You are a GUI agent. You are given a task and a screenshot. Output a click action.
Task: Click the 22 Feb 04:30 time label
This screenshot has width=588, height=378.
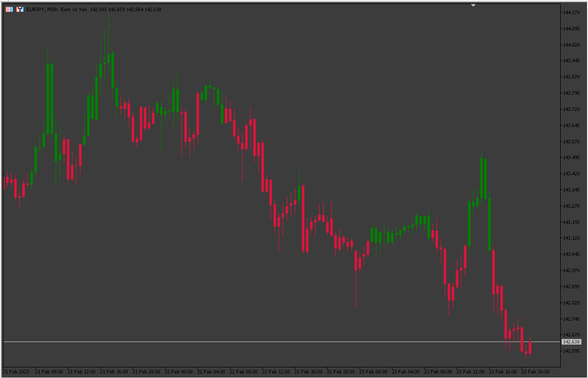click(211, 372)
